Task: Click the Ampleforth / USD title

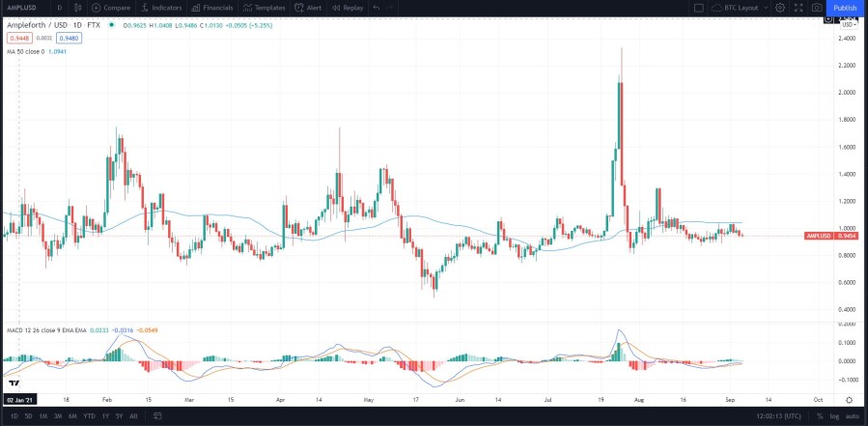Action: [38, 25]
